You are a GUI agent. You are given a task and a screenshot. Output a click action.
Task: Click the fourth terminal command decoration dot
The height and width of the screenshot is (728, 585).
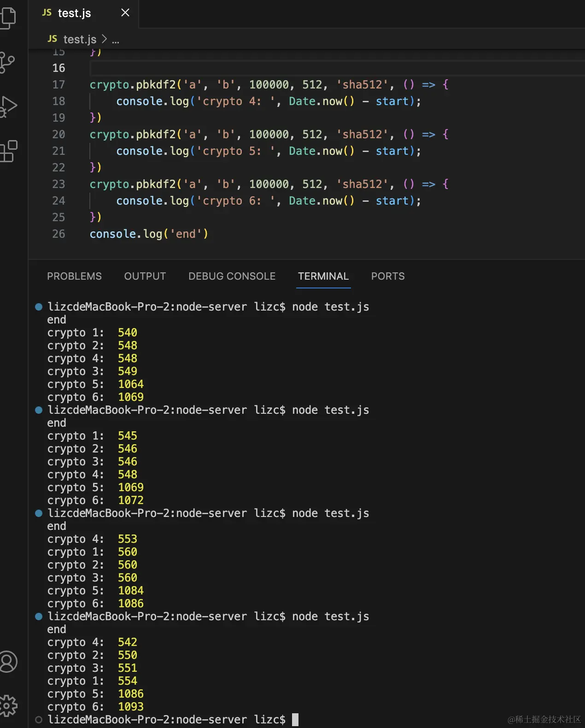tap(39, 616)
